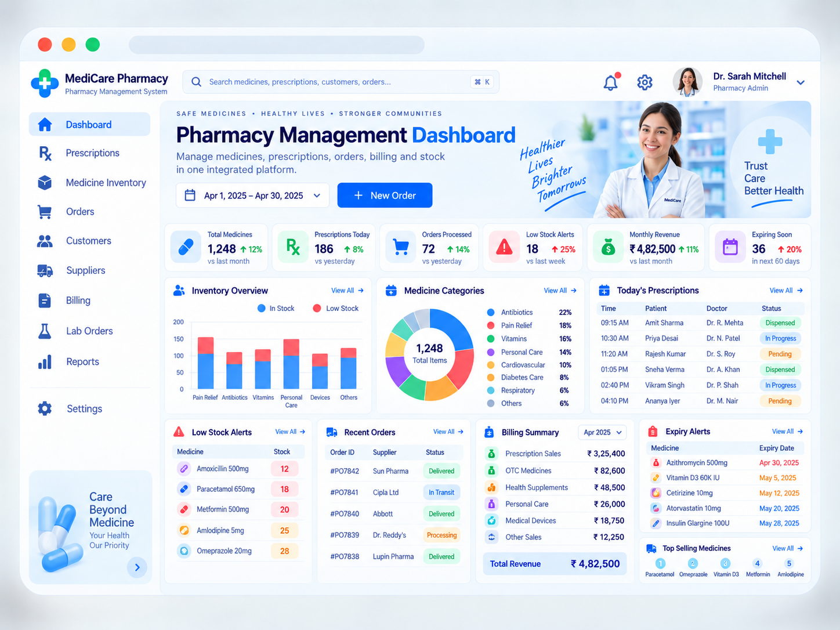Expand the Care Beyond Medicine card arrow
The image size is (840, 630).
(137, 567)
